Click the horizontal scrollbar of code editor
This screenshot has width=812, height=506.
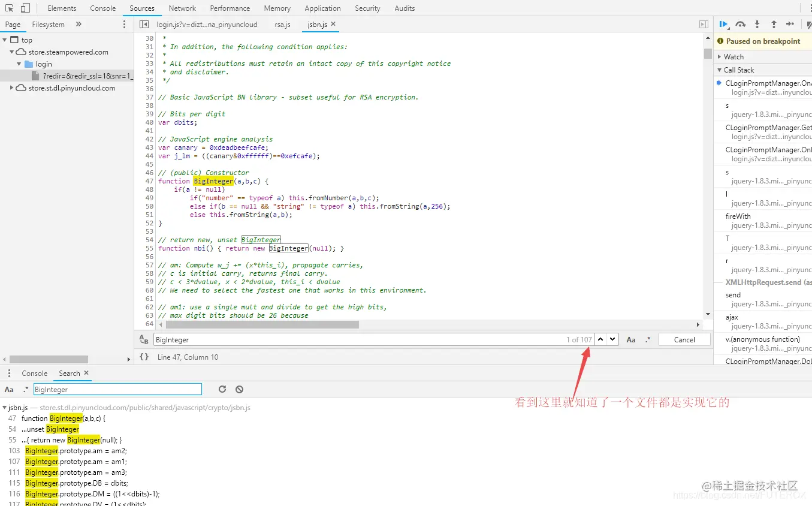point(262,324)
